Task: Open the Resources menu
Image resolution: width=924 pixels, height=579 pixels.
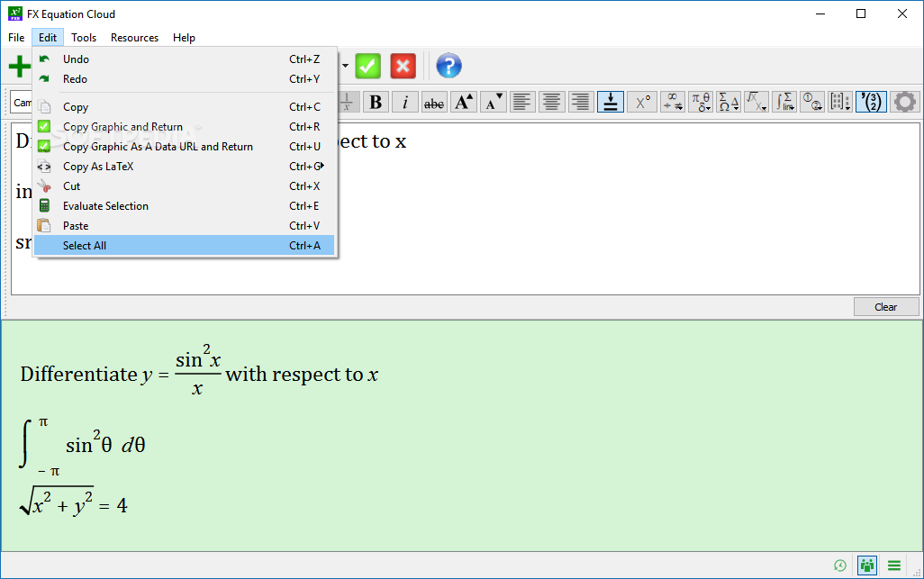Action: click(134, 38)
